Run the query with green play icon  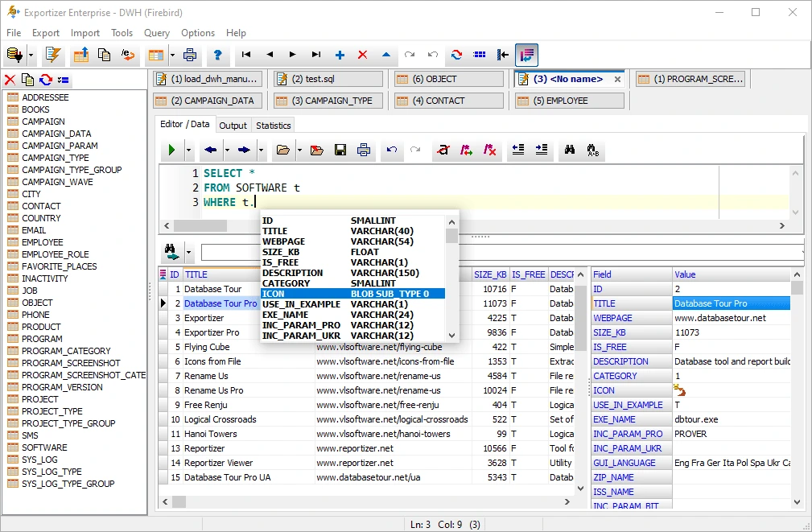(171, 151)
